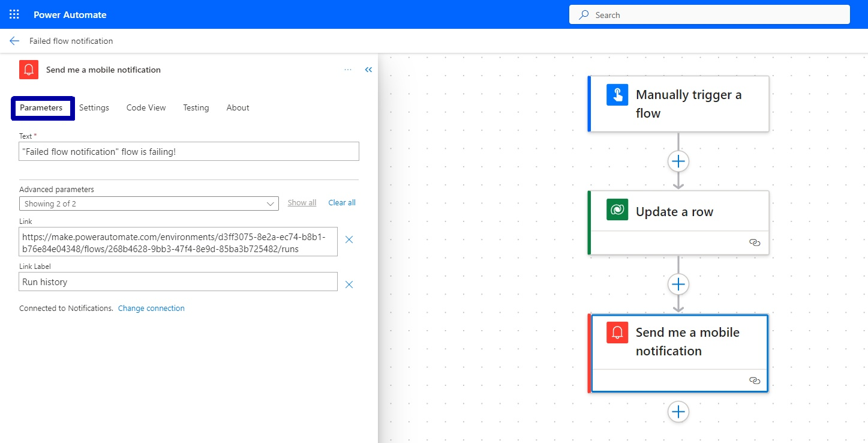
Task: Click the Advanced parameters label
Action: click(x=56, y=190)
